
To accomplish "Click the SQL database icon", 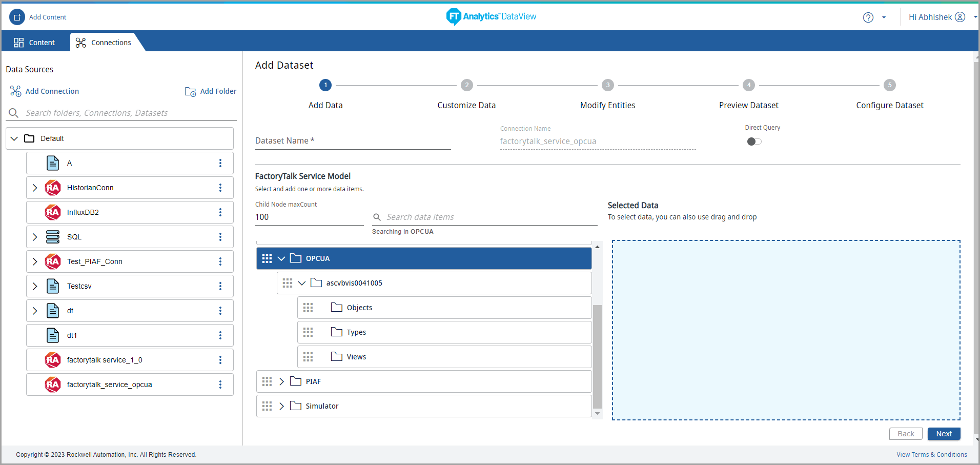I will 53,237.
